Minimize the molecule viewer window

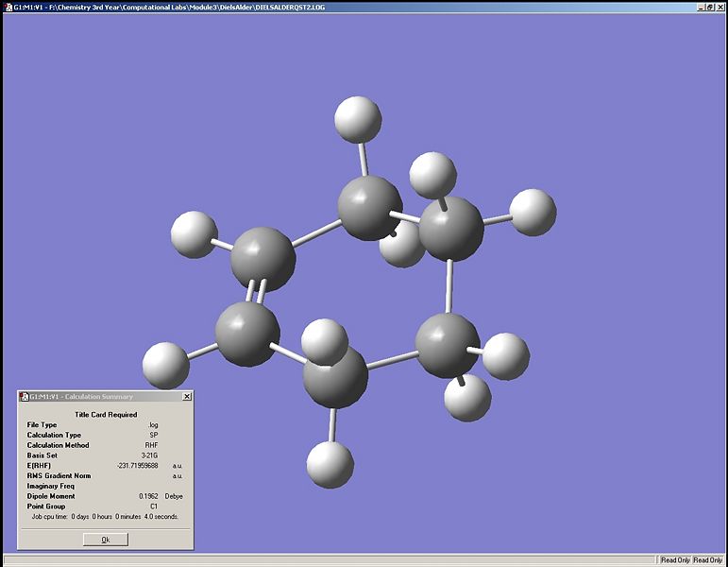pos(700,7)
